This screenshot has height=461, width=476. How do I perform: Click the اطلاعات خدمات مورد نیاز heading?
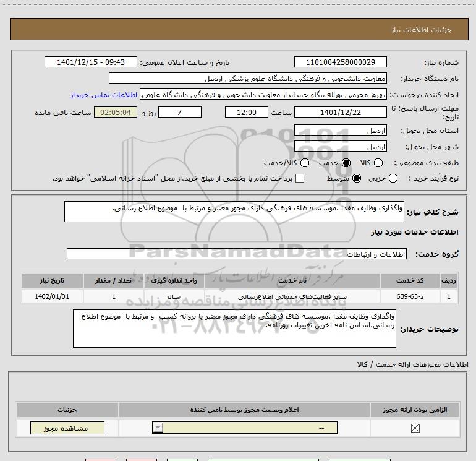pyautogui.click(x=414, y=232)
